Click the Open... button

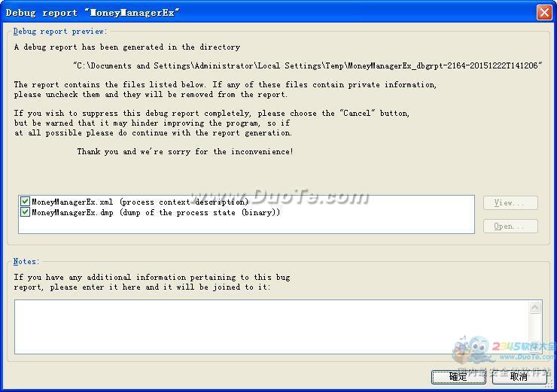(510, 226)
